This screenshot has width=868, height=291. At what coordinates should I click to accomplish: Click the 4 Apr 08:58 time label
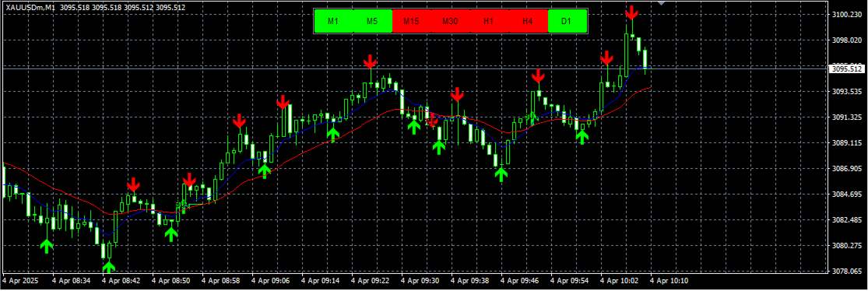(221, 281)
